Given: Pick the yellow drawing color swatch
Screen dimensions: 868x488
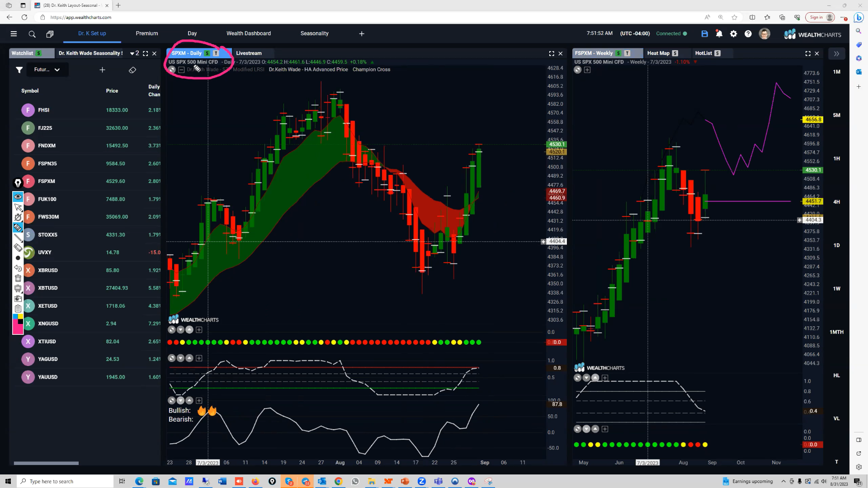Looking at the screenshot, I should point(20,317).
